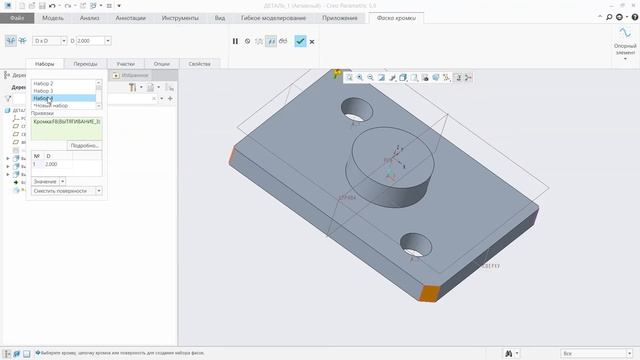This screenshot has height=360, width=640.
Task: Pause the chamfer feature tool
Action: 235,41
